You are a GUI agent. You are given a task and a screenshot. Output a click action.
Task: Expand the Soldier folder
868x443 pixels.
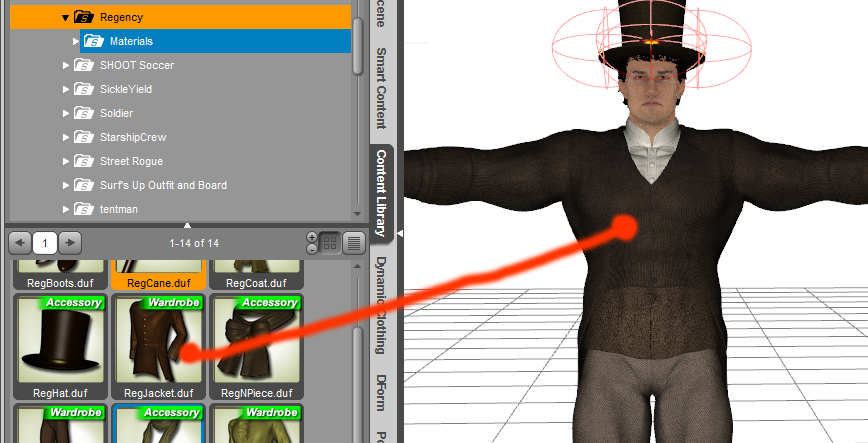66,114
